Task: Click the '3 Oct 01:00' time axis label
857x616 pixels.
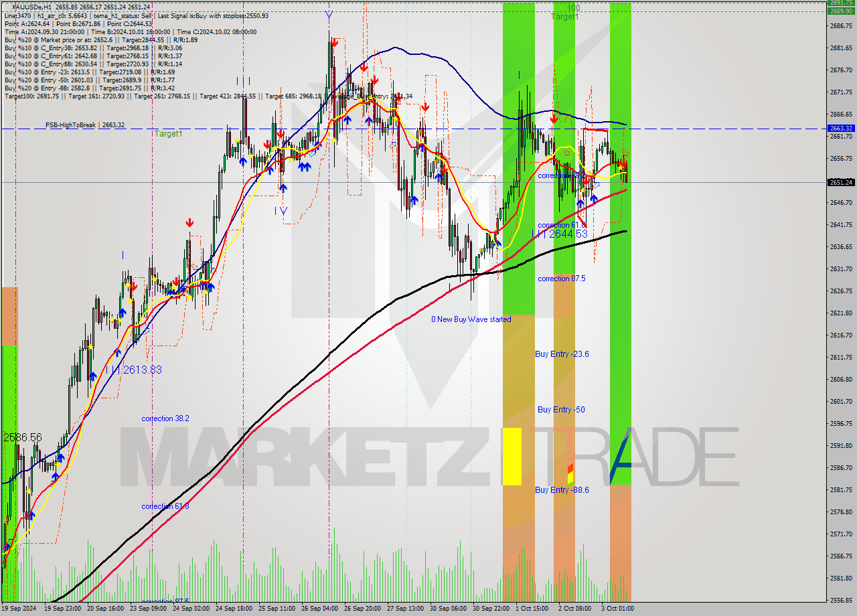Action: point(618,609)
